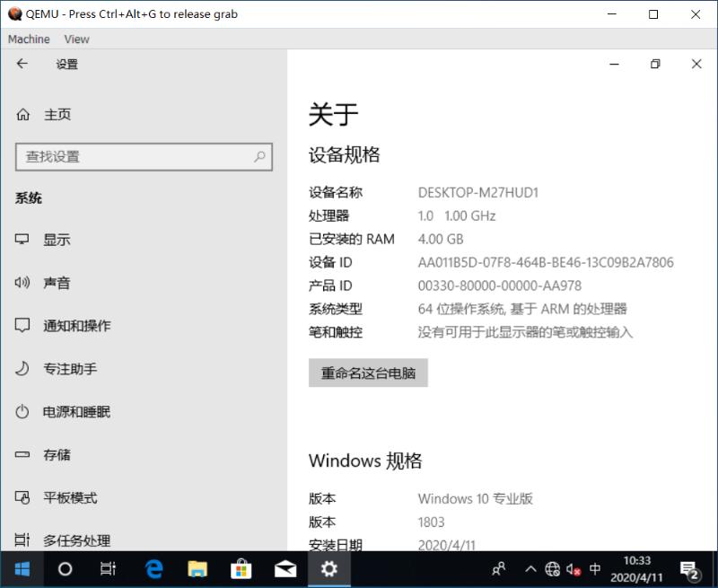
Task: Switch input method via the 中 tray indicator
Action: pyautogui.click(x=594, y=568)
